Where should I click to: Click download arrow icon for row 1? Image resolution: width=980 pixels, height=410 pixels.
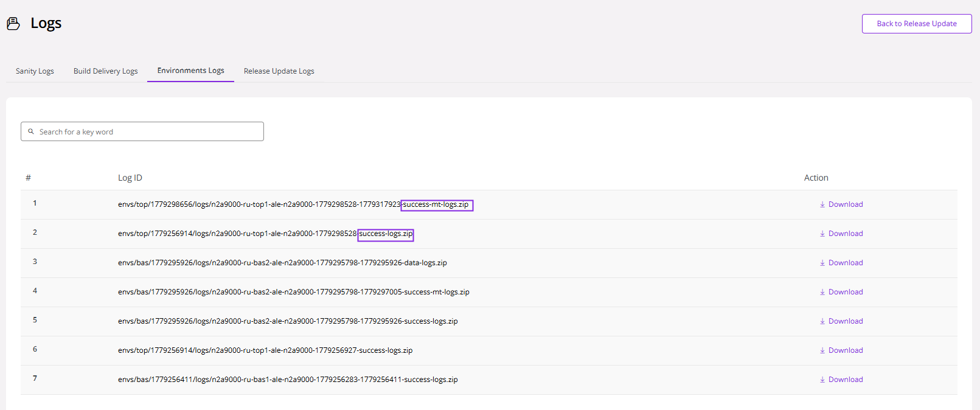(x=822, y=204)
